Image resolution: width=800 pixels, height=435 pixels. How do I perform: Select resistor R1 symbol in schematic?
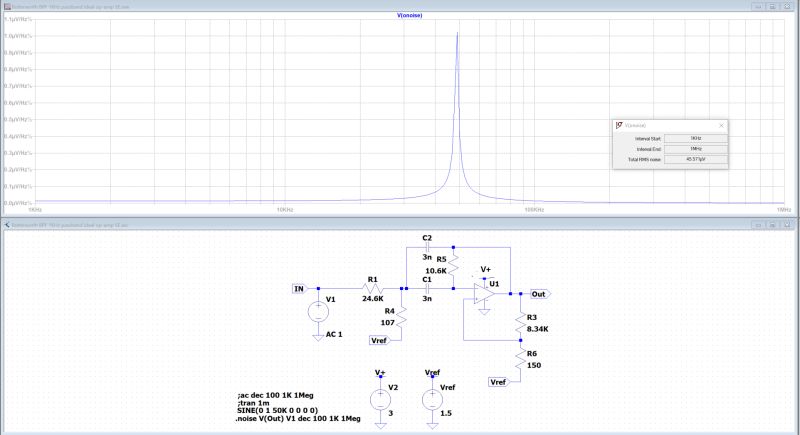click(x=372, y=289)
